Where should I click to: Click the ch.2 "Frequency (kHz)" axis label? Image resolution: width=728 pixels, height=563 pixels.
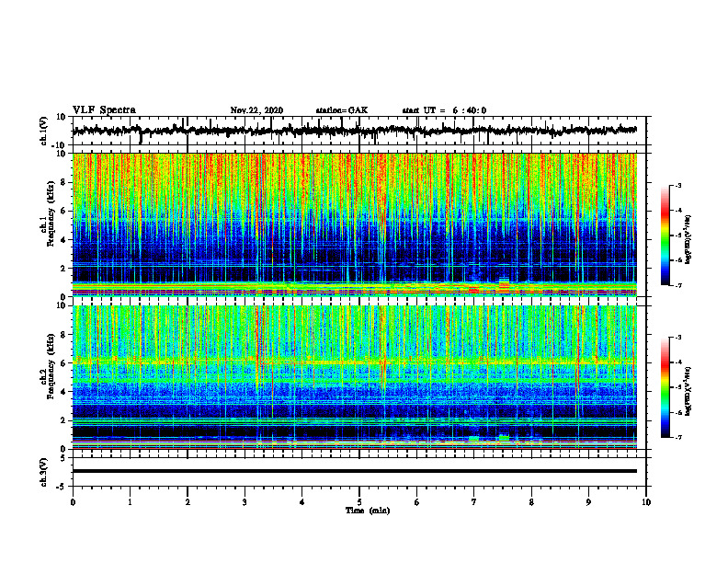click(51, 366)
